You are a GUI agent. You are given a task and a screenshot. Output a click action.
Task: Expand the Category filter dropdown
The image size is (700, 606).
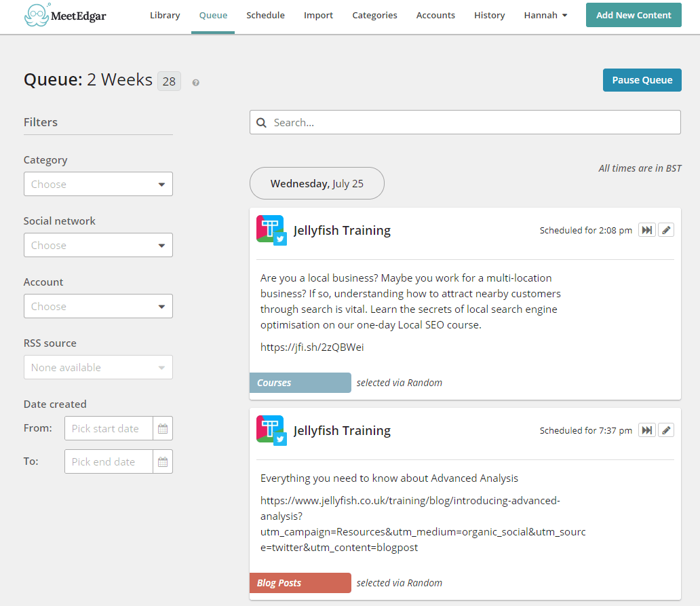(x=98, y=184)
